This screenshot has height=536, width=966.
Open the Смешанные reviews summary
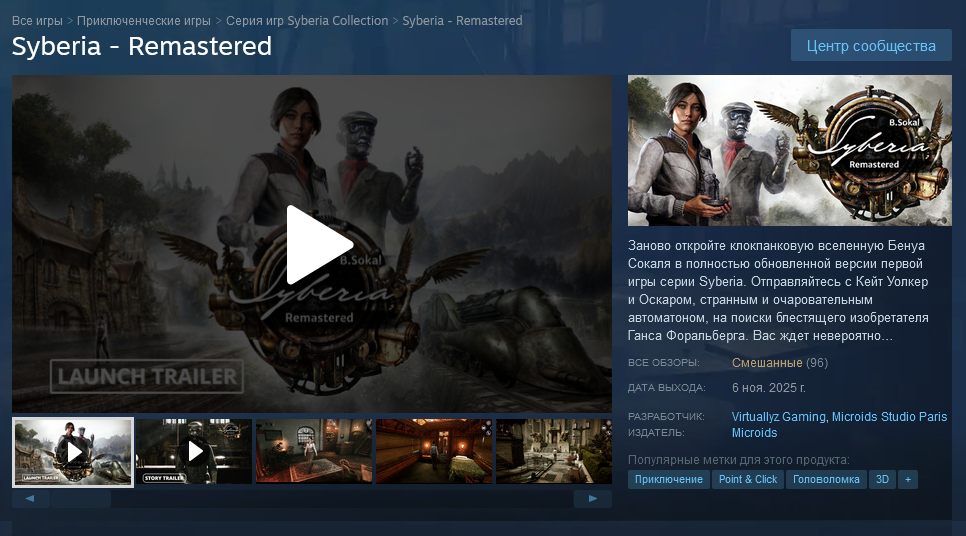[x=767, y=363]
